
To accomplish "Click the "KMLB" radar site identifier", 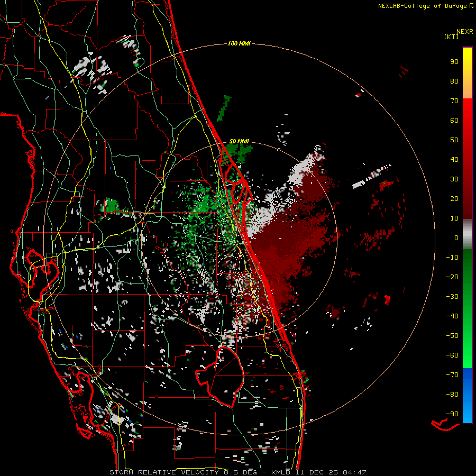I will 280,472.
